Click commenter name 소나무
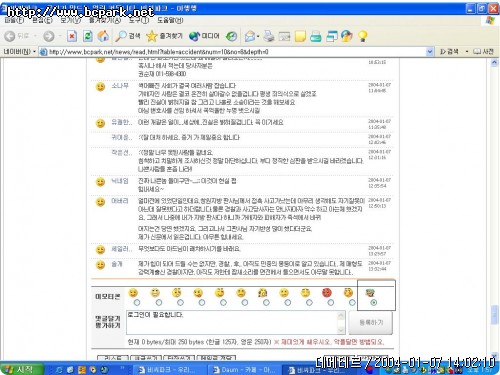The height and width of the screenshot is (375, 500). tap(120, 86)
